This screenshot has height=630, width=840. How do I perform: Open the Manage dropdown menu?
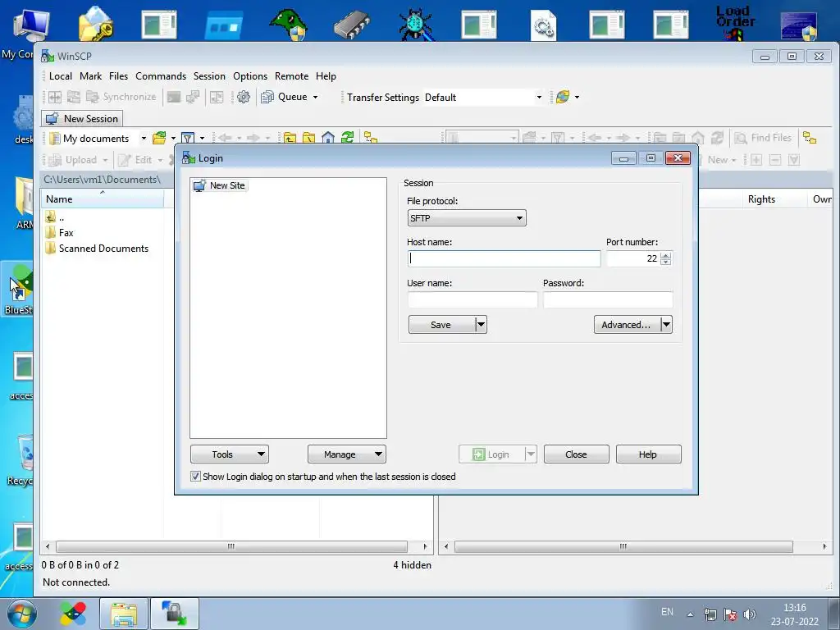point(347,454)
